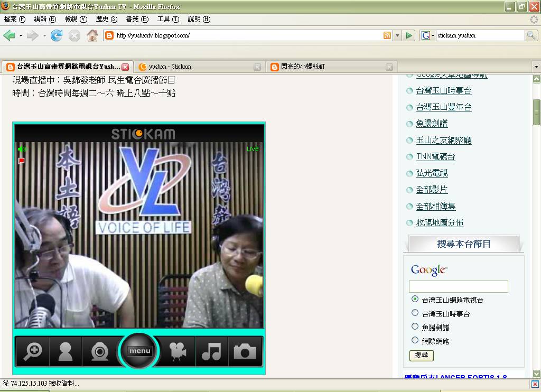
Task: Open the 檔案 menu
Action: click(14, 19)
